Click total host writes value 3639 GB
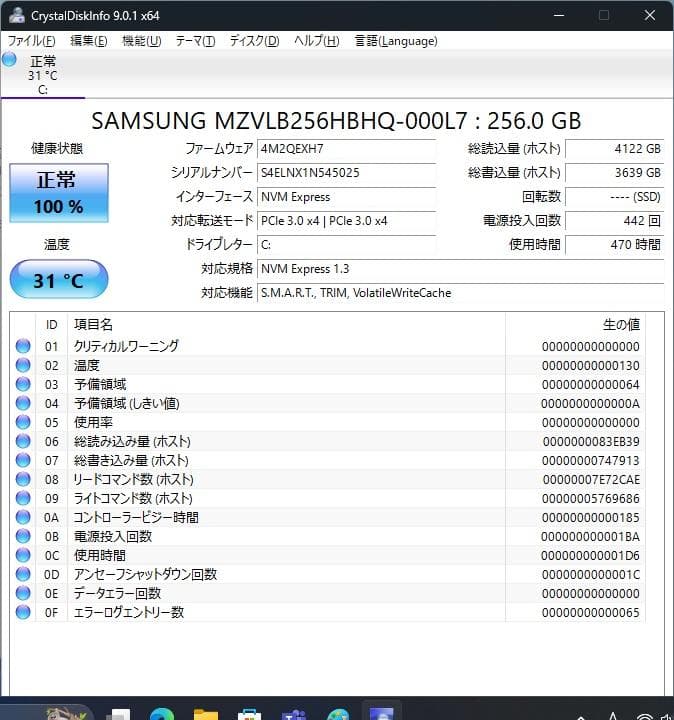The image size is (674, 720). tap(615, 173)
